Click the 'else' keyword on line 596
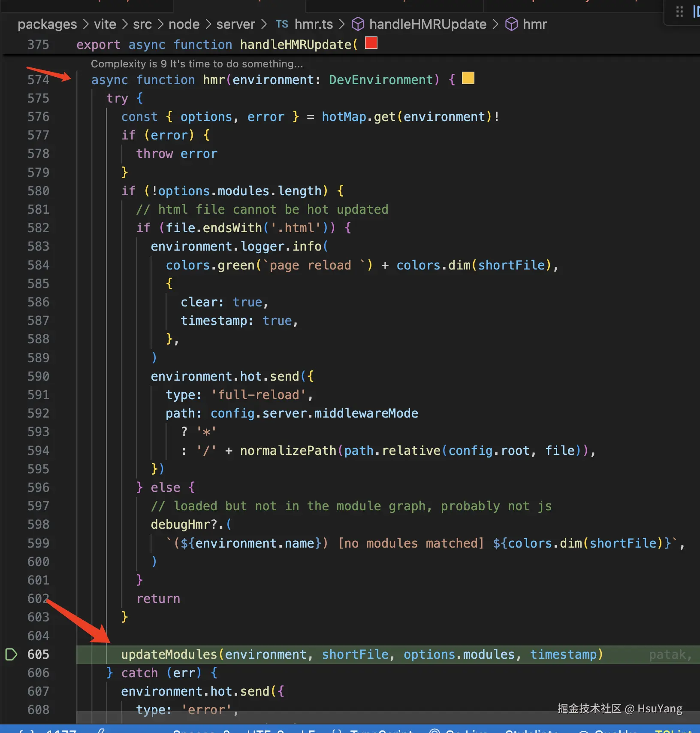The height and width of the screenshot is (733, 700). click(x=166, y=488)
